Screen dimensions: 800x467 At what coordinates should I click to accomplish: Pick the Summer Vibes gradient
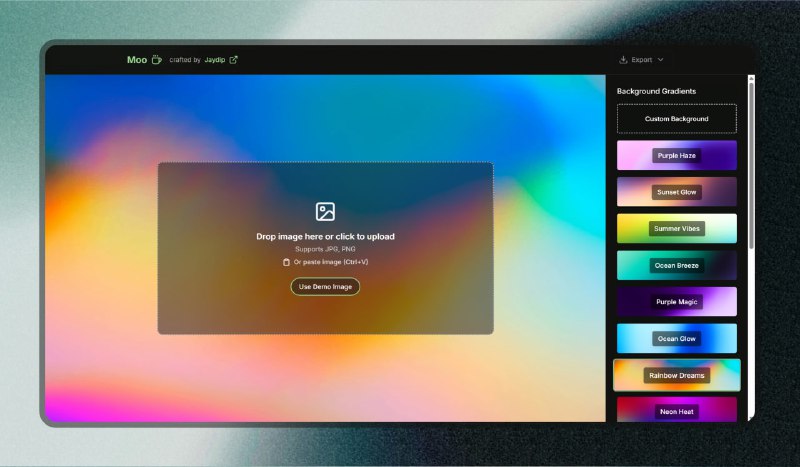(676, 228)
